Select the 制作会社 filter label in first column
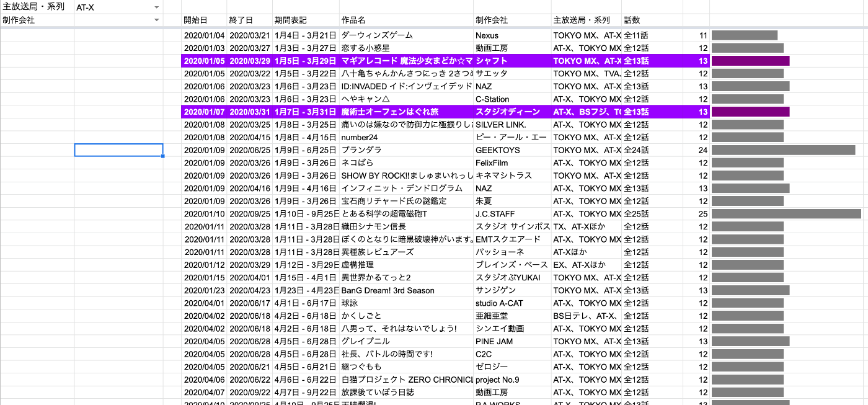The height and width of the screenshot is (405, 868). pos(37,20)
